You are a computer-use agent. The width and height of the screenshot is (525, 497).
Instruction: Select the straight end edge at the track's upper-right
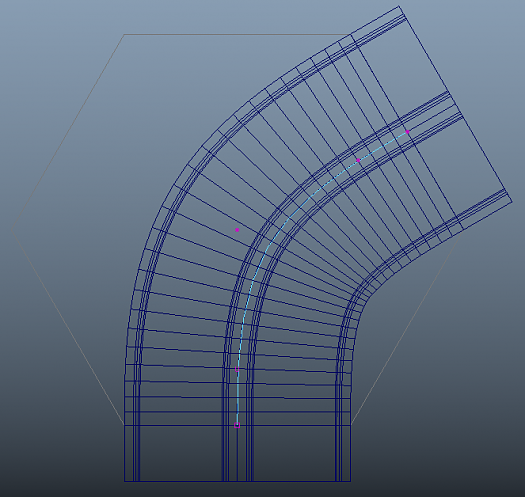[455, 104]
